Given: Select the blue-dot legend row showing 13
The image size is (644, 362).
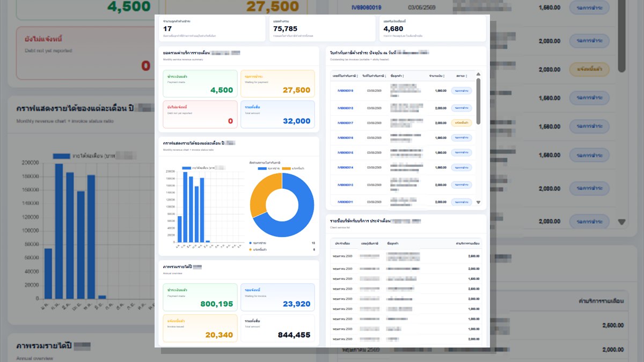Looking at the screenshot, I should [x=282, y=243].
